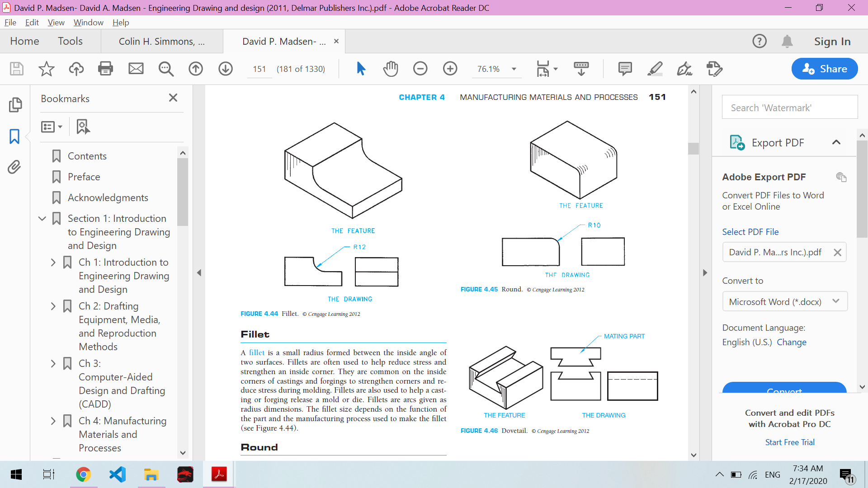Open the zoom level dropdown
868x488 pixels.
click(514, 69)
